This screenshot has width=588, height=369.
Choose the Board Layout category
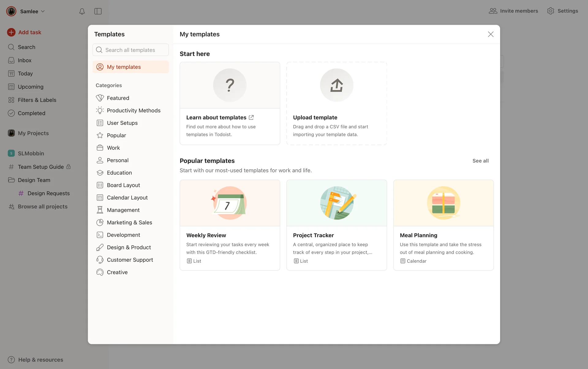point(123,185)
